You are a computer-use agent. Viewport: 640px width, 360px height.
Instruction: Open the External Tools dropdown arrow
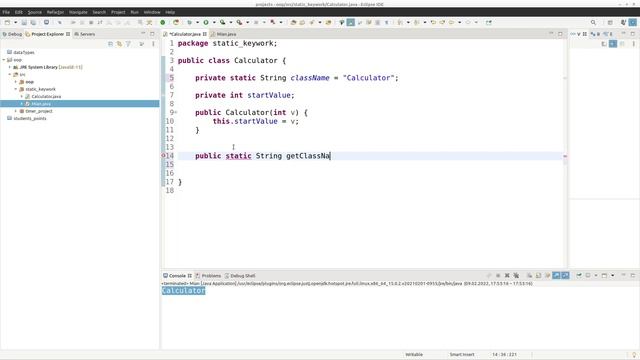[247, 22]
